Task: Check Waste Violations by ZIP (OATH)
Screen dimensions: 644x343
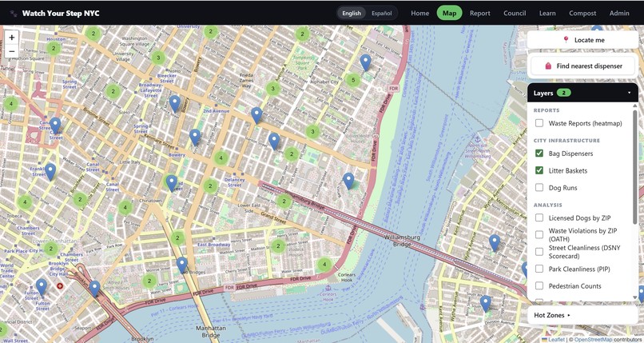Action: [x=539, y=234]
